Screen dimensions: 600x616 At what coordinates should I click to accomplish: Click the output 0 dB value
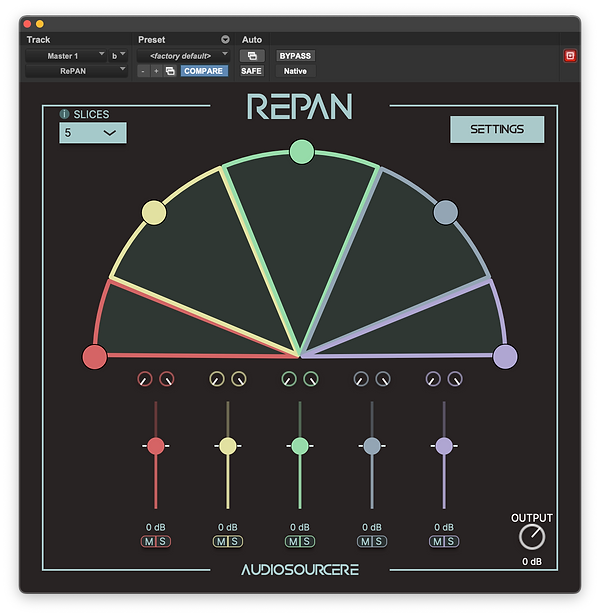(x=532, y=562)
